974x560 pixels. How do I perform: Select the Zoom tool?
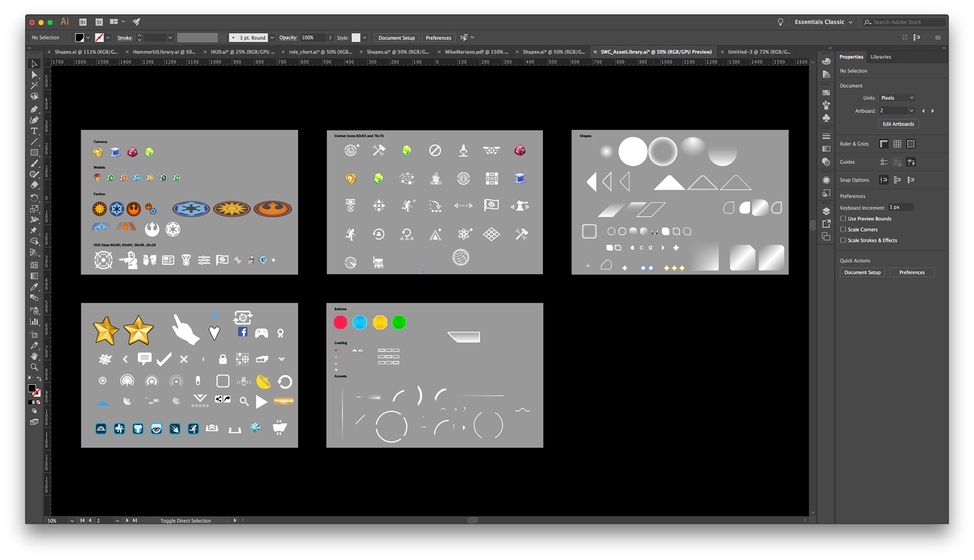coord(34,367)
